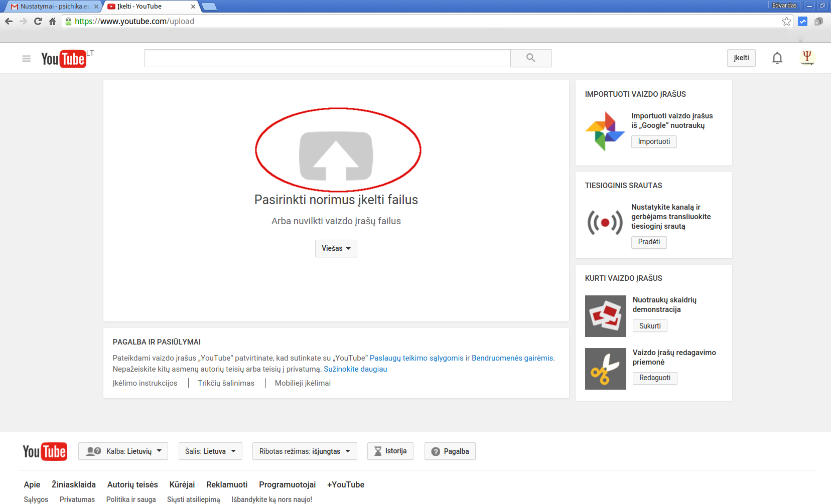Click the YouTube logo in the footer

tap(45, 451)
